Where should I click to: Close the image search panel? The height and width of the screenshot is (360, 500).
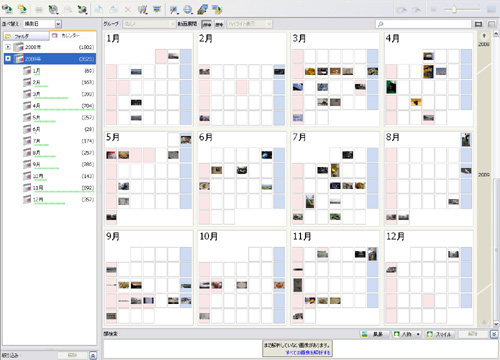coord(494,334)
